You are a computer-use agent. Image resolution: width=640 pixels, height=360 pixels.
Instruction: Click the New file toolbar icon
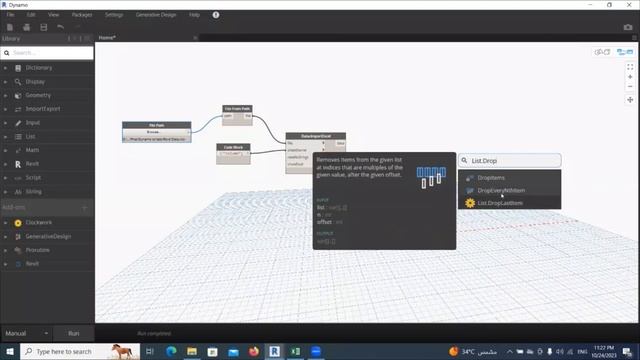[10, 27]
